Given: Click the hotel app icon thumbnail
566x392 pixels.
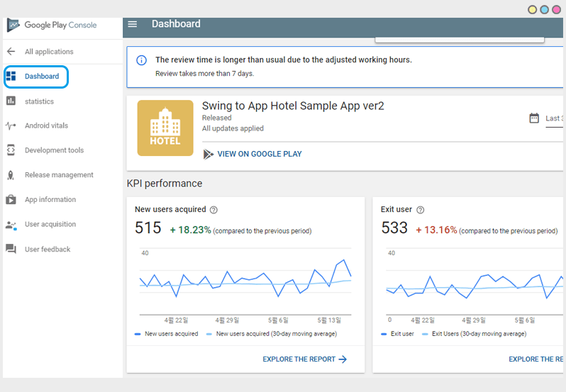Looking at the screenshot, I should [165, 128].
